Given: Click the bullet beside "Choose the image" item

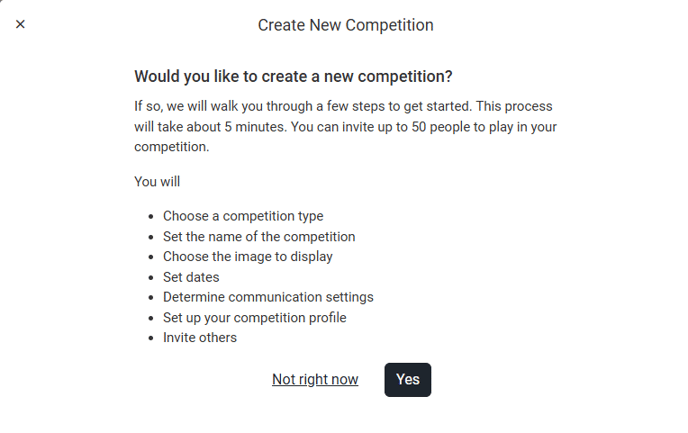Looking at the screenshot, I should pos(150,258).
